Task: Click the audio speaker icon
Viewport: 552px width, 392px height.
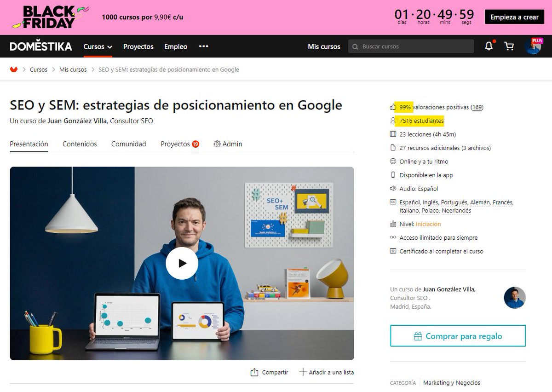Action: 393,189
